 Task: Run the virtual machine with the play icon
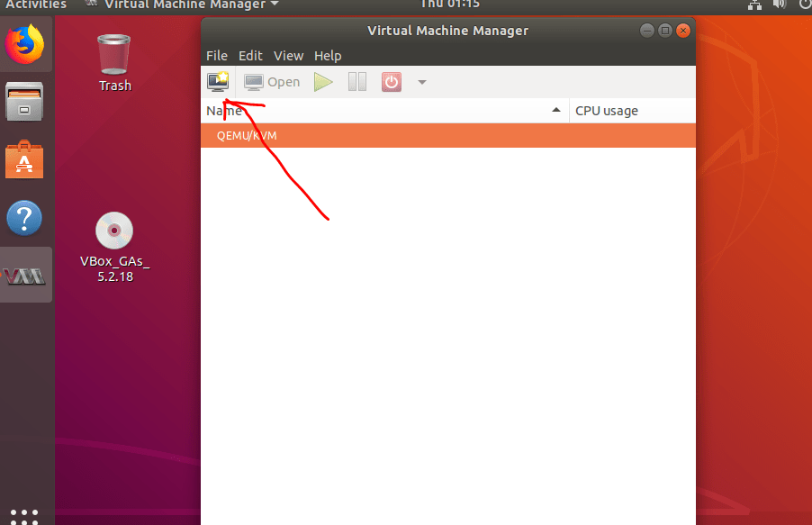[x=323, y=81]
